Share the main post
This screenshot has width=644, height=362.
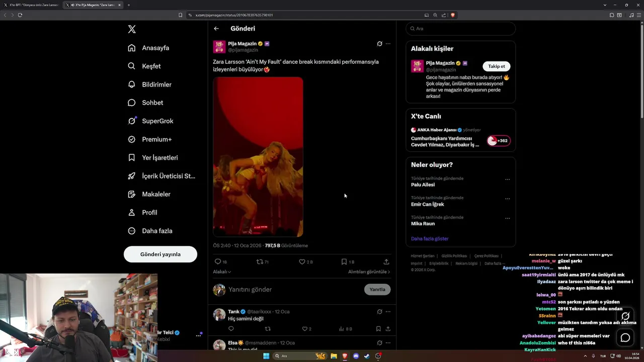click(x=386, y=262)
